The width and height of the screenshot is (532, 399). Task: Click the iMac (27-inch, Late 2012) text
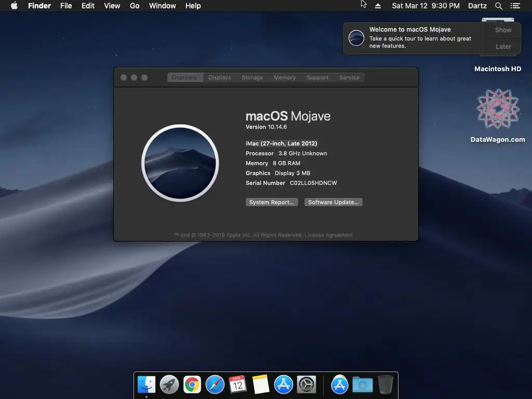point(281,143)
